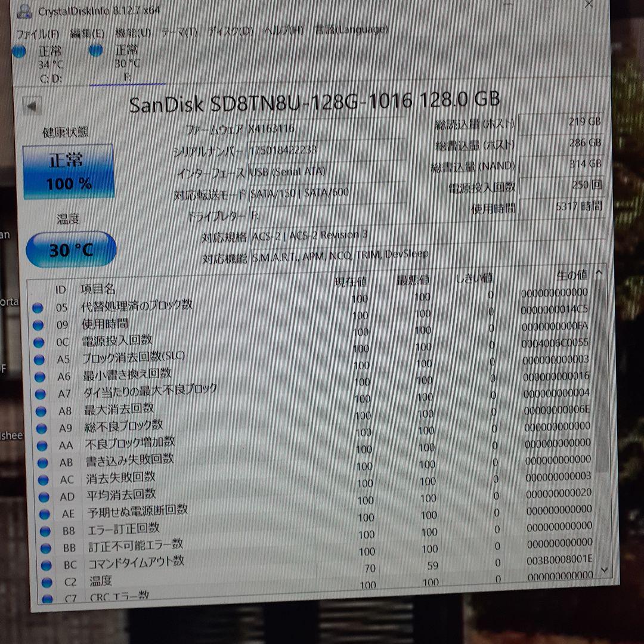
Task: Open the 編集(E) menu
Action: tap(87, 33)
